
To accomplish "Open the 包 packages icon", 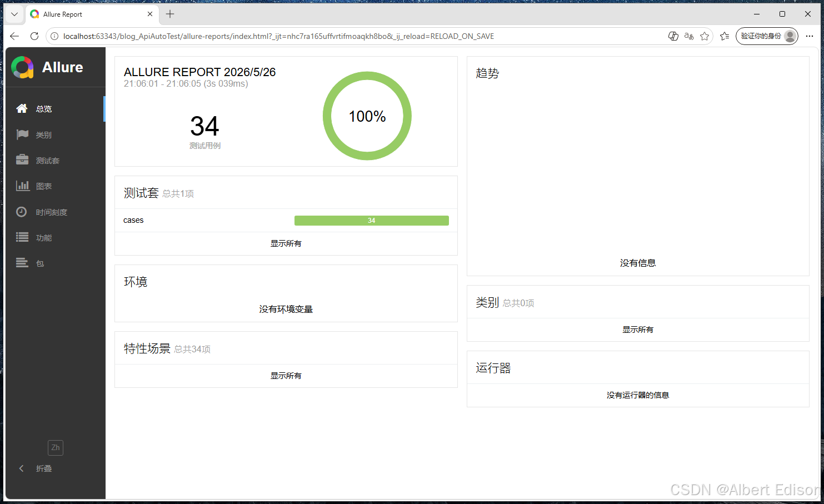I will pos(22,263).
